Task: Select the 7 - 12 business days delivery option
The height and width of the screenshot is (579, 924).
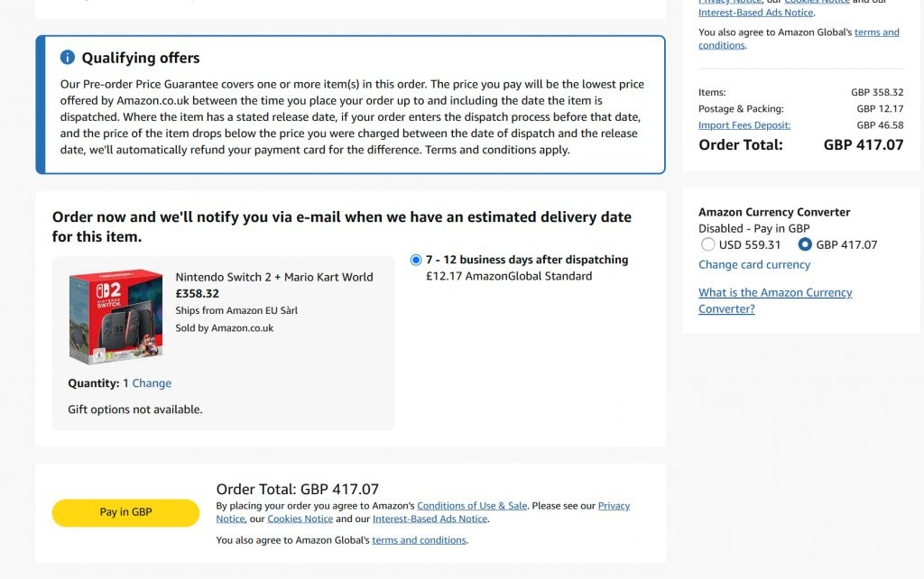Action: [416, 260]
